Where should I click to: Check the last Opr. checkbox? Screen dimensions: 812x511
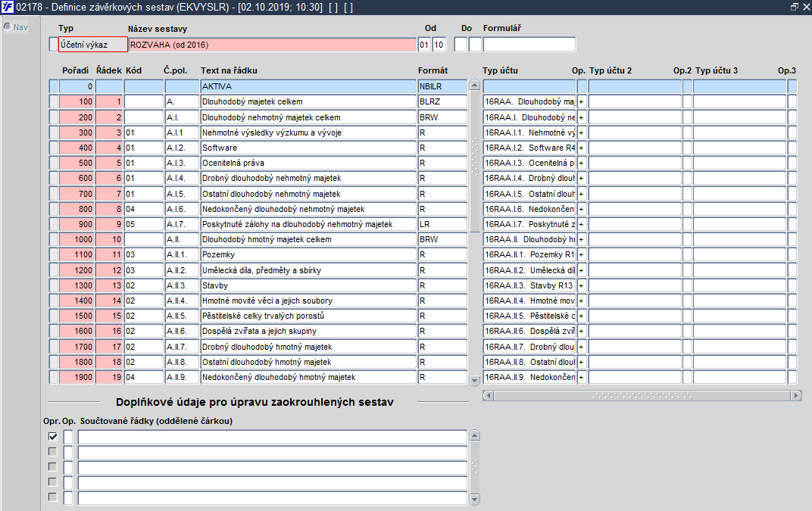[x=53, y=497]
